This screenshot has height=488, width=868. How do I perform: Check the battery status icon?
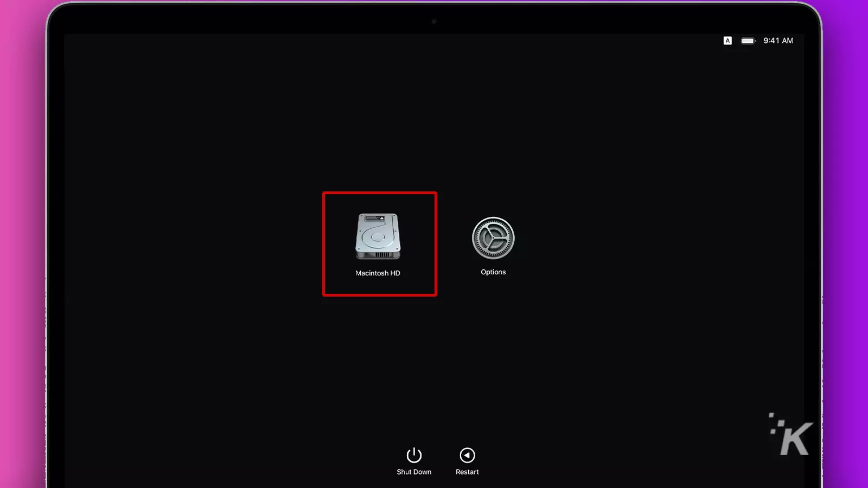748,41
